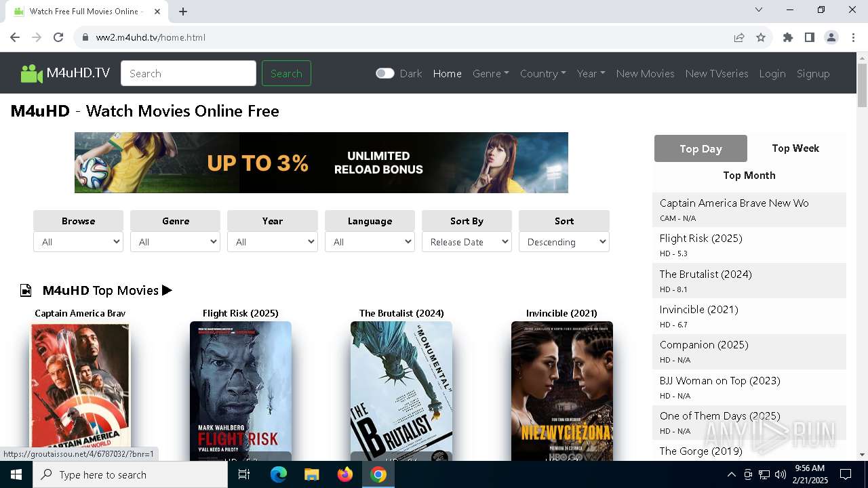Screen dimensions: 868x488
Task: Open the notifications center icon
Action: (x=846, y=474)
